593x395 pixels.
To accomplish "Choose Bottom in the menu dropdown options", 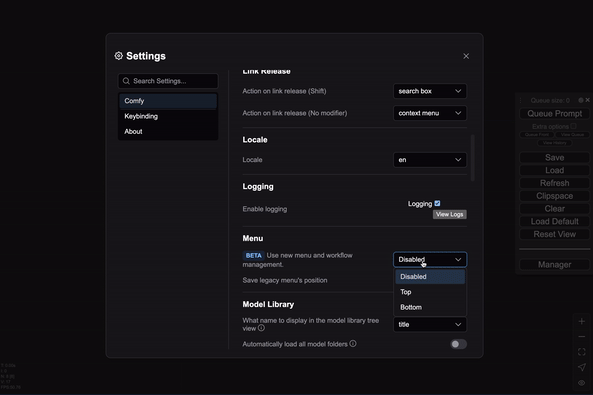I will 430,307.
